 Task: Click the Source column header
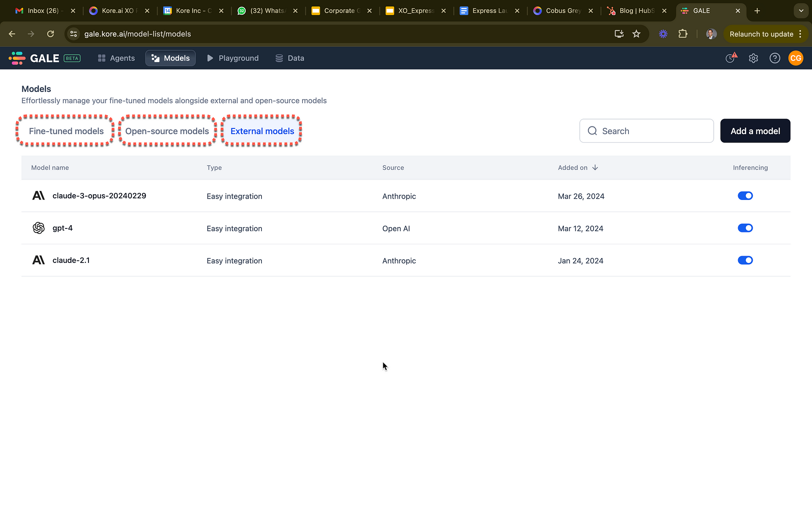[393, 167]
